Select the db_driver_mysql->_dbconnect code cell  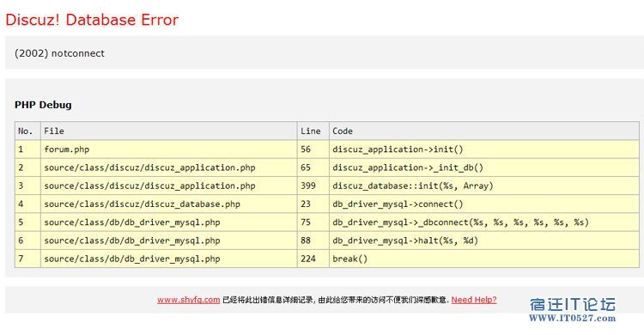(484, 222)
